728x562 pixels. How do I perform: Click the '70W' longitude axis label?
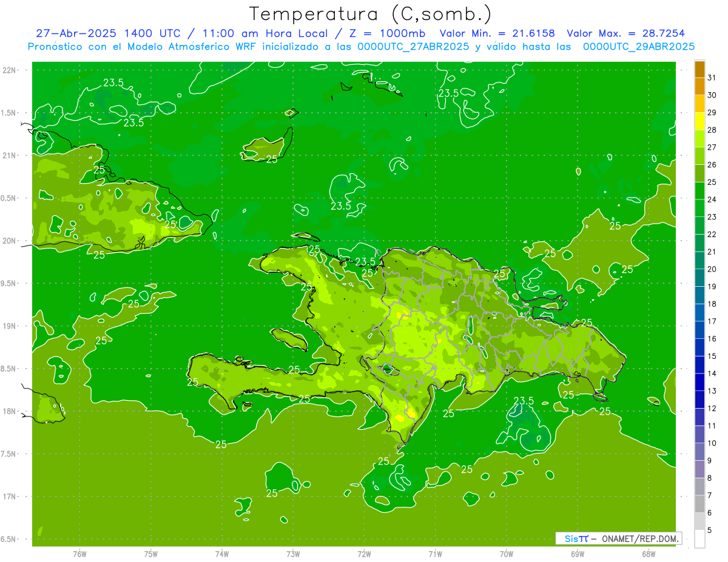point(507,554)
